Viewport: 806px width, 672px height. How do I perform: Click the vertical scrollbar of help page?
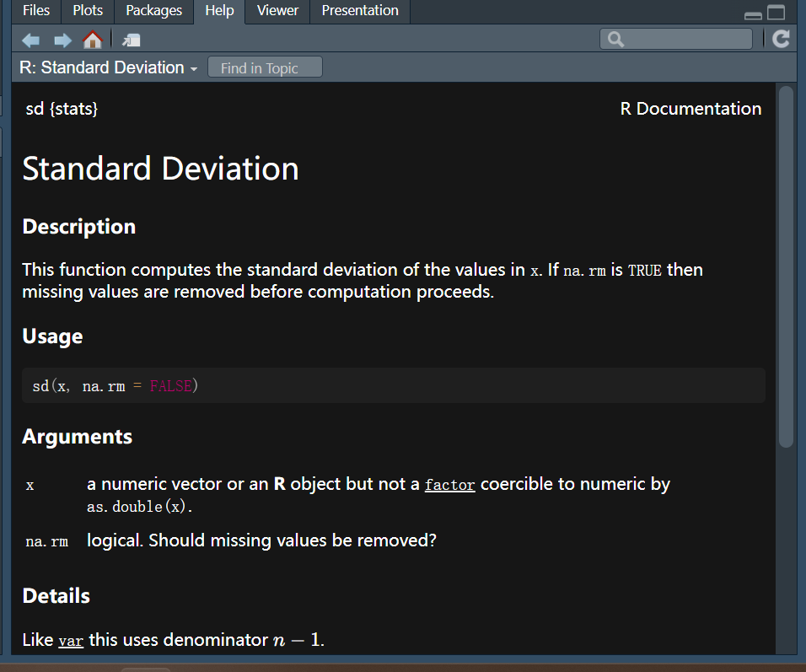tap(786, 267)
